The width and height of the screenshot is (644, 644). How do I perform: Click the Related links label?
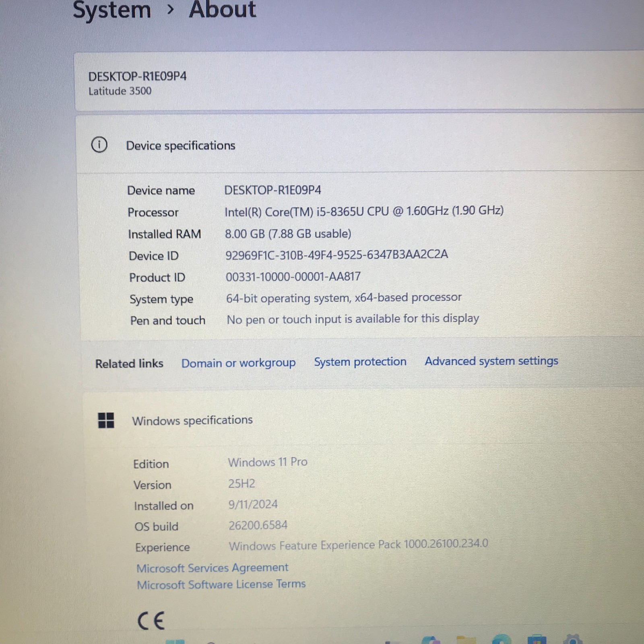(129, 363)
